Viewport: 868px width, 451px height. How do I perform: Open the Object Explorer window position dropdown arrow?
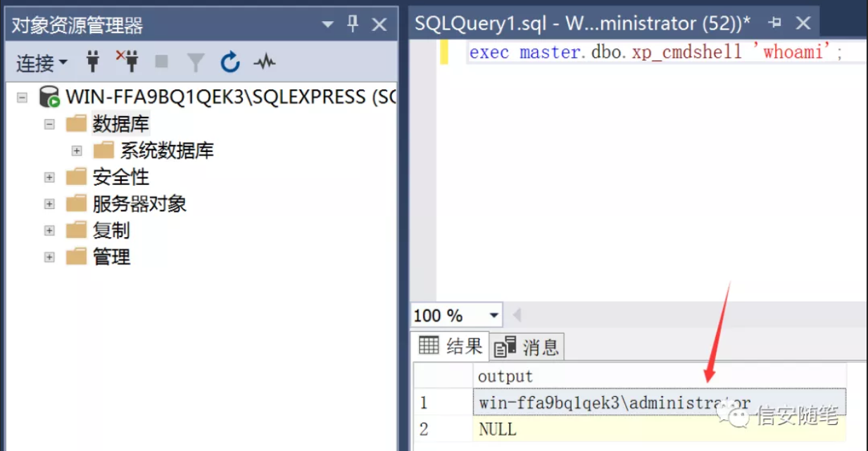327,25
